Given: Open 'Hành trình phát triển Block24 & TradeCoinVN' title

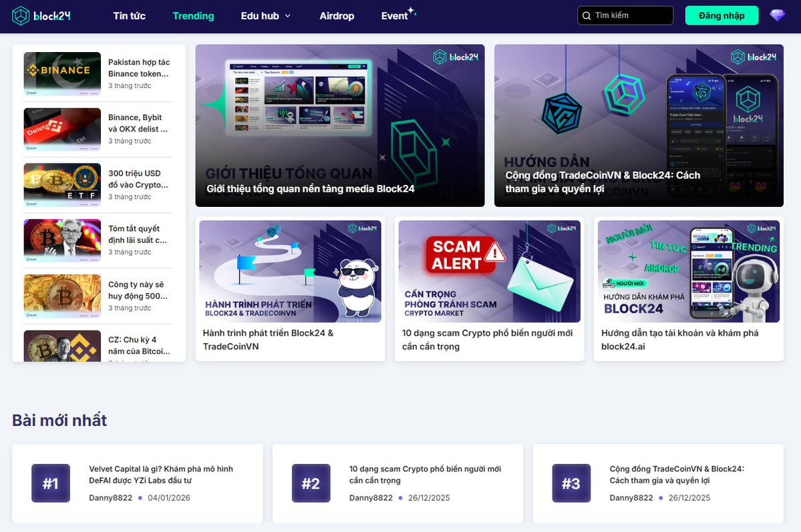Looking at the screenshot, I should (x=268, y=340).
